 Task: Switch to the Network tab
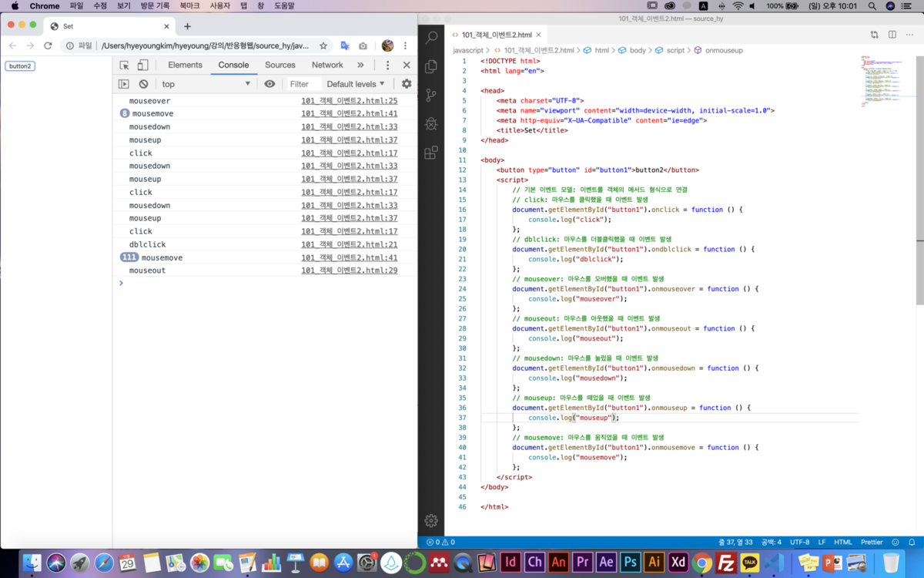point(327,65)
